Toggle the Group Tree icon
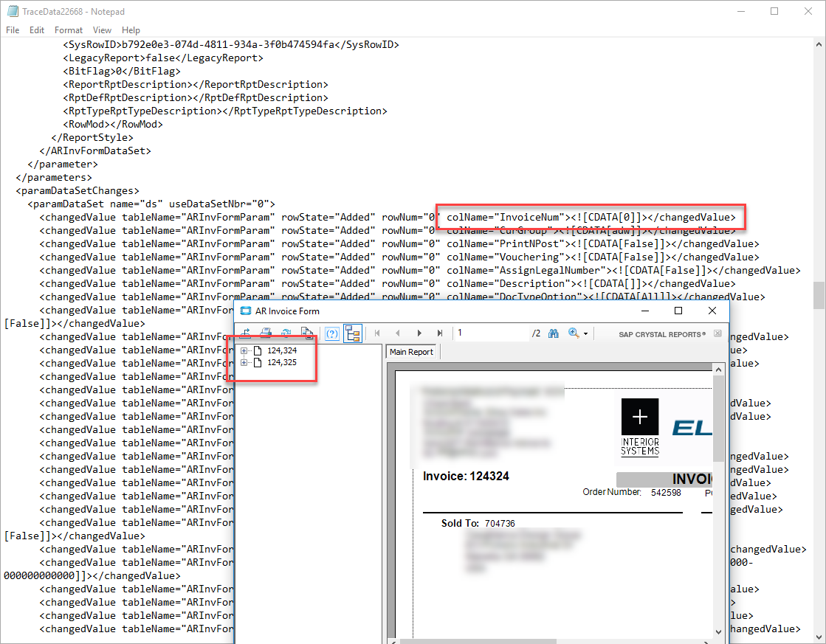826x644 pixels. [x=352, y=333]
